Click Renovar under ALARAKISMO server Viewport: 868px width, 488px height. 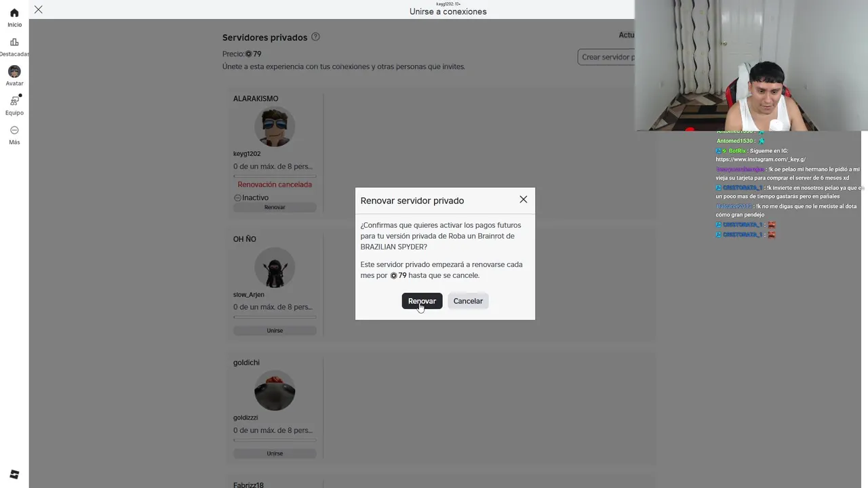(x=275, y=207)
